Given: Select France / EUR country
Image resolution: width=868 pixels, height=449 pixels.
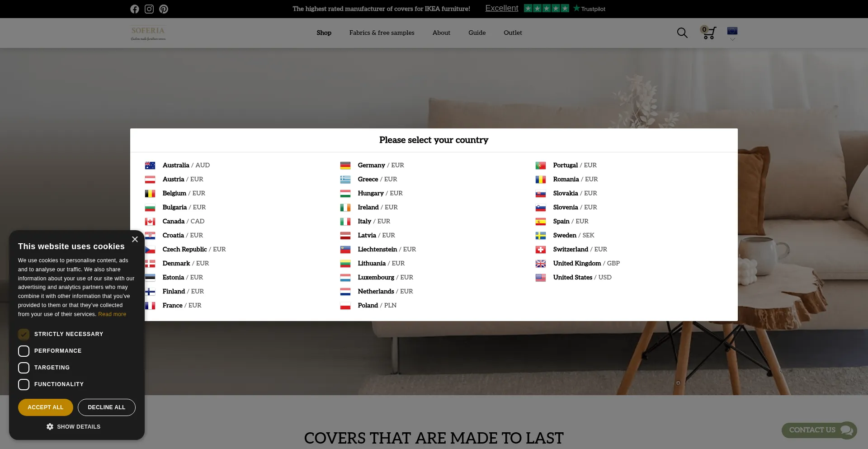Looking at the screenshot, I should (x=182, y=306).
